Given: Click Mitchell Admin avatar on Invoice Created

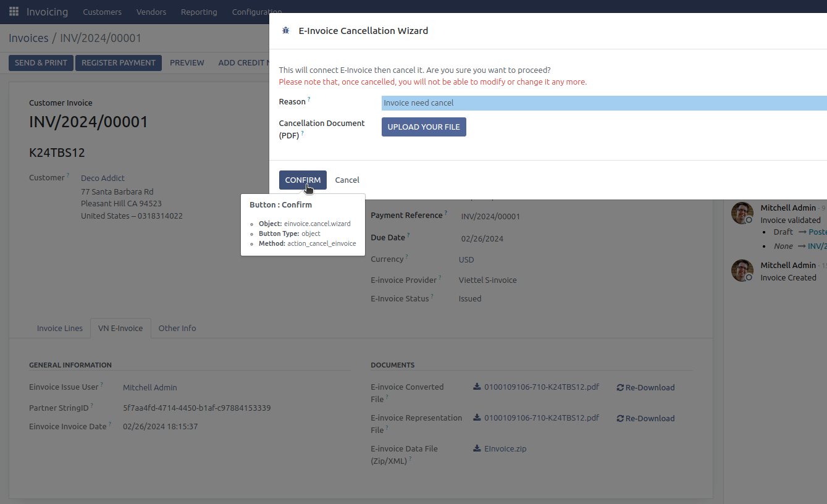Looking at the screenshot, I should click(742, 271).
